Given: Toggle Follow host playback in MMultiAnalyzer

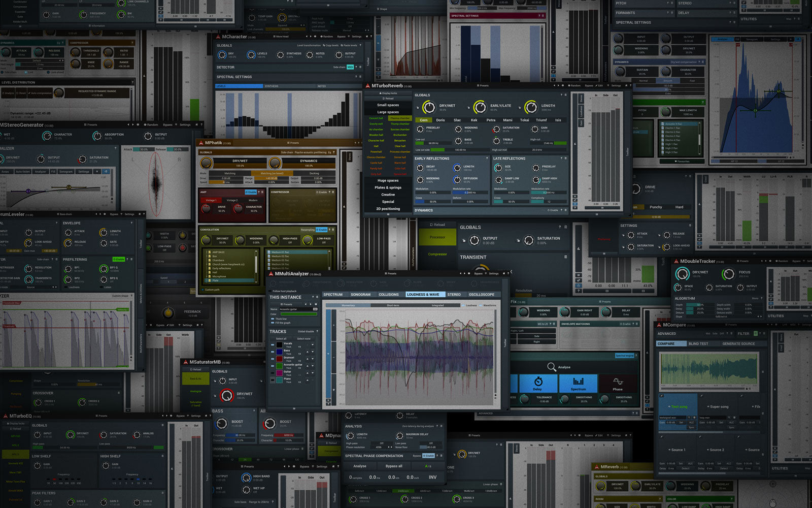Looking at the screenshot, I should (x=270, y=291).
